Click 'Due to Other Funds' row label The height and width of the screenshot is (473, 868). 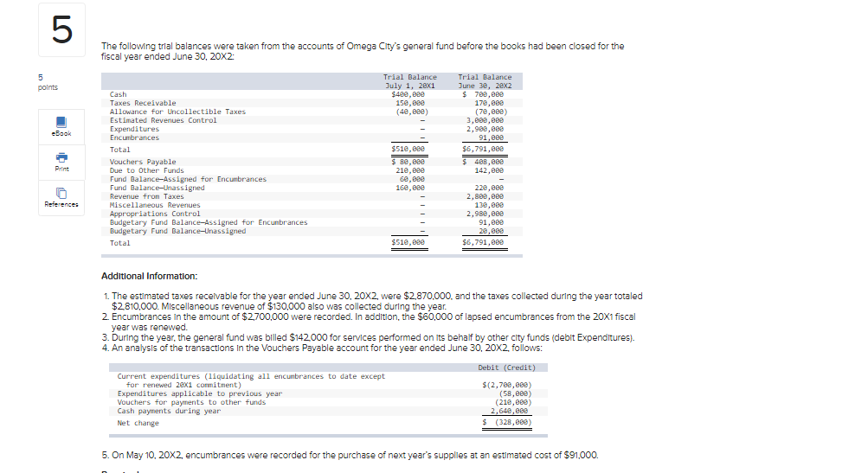(x=147, y=171)
